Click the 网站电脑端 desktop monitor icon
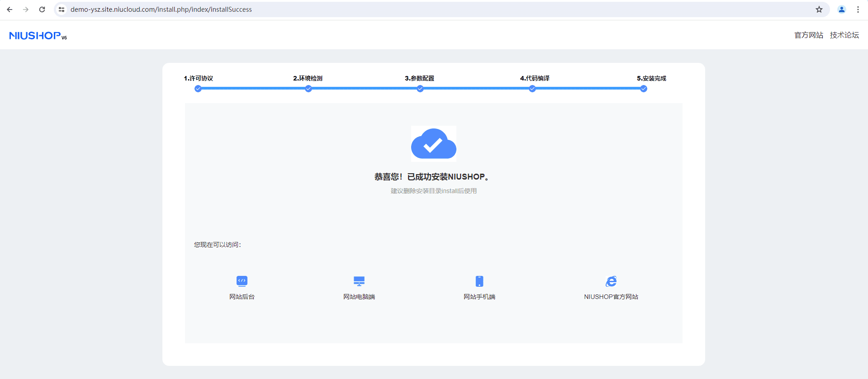 point(359,281)
